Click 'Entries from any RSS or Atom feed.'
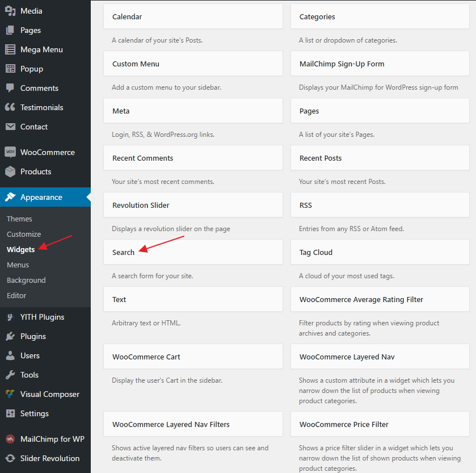This screenshot has width=476, height=473. pyautogui.click(x=352, y=229)
